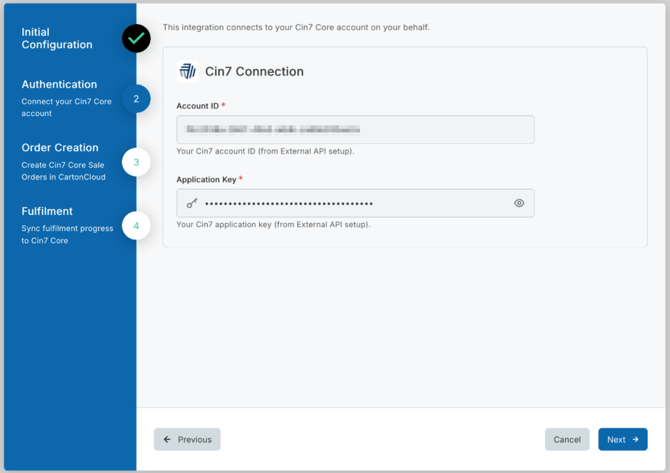Jump to the step 3 circle indicator
The height and width of the screenshot is (473, 670).
(x=136, y=162)
